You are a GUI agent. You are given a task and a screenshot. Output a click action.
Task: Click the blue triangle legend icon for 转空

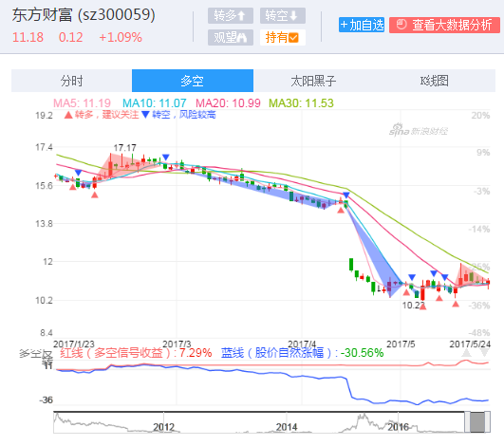(x=145, y=115)
